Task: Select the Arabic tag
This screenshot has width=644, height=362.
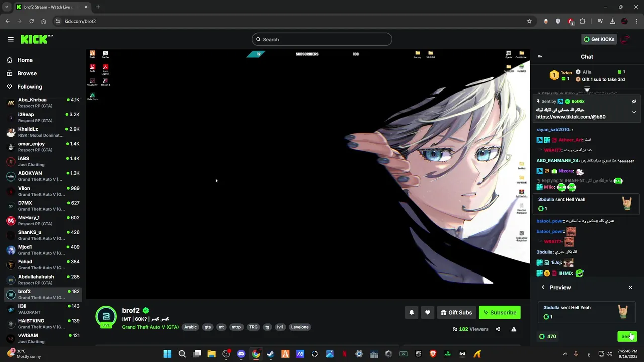Action: [x=191, y=327]
